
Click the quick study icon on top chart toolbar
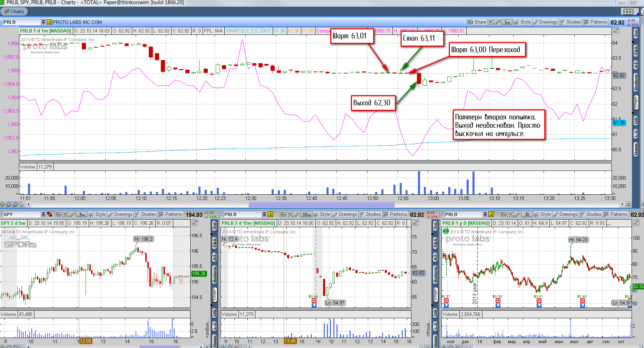coord(491,22)
